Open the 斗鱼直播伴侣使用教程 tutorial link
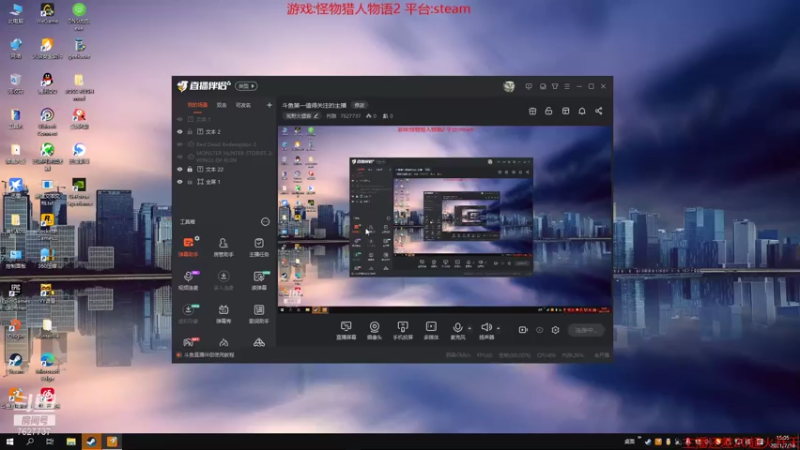The image size is (800, 450). (209, 355)
